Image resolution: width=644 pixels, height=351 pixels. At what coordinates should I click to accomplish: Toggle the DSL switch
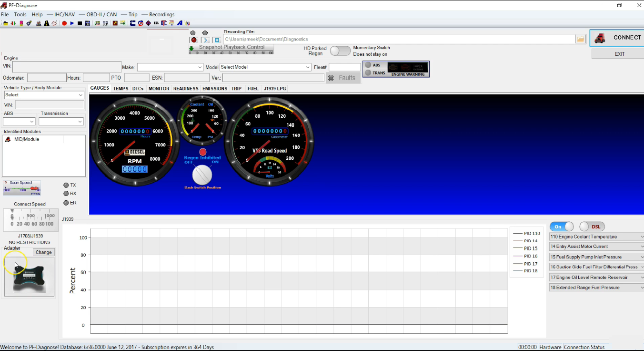[592, 227]
